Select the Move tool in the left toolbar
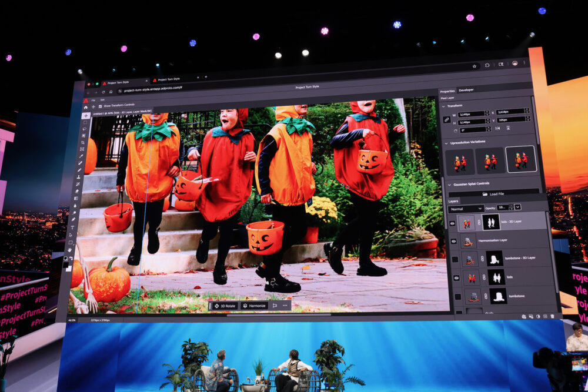Screen dimensions: 588x392 pos(86,116)
